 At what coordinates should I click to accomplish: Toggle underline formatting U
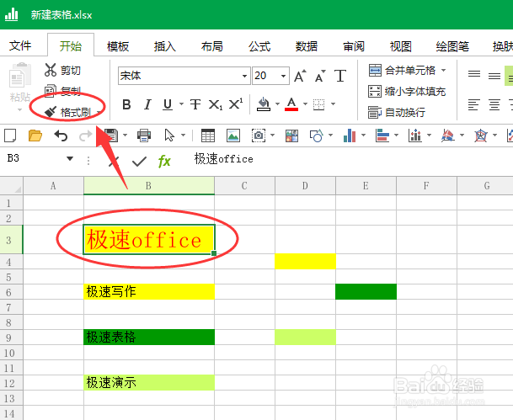[168, 104]
